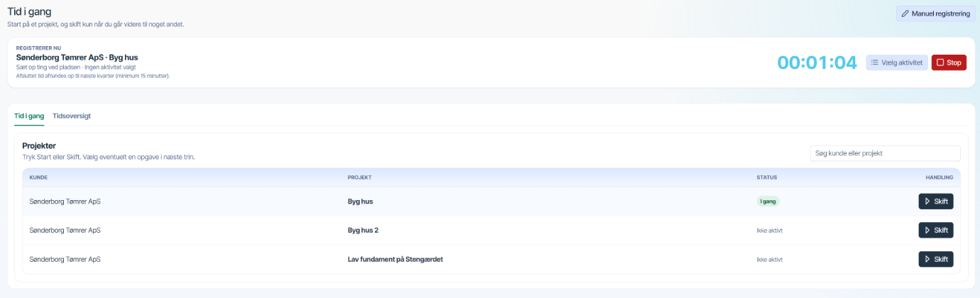Select the project name Byg hus 2
980x298 pixels.
click(363, 231)
